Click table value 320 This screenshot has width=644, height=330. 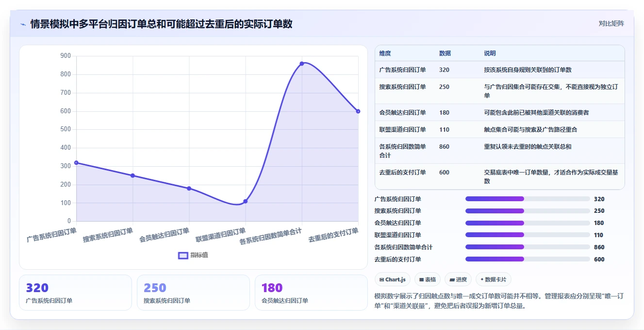point(444,70)
